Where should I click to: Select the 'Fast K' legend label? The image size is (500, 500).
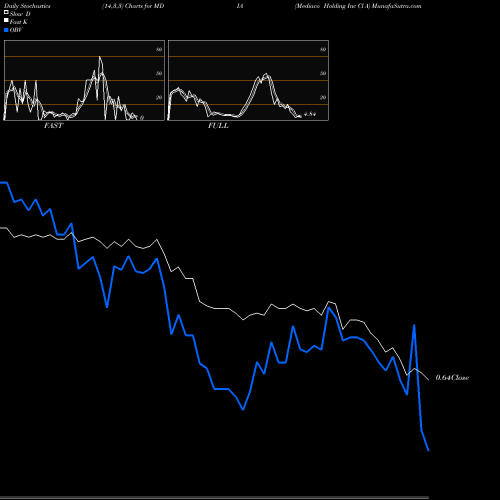tap(19, 22)
